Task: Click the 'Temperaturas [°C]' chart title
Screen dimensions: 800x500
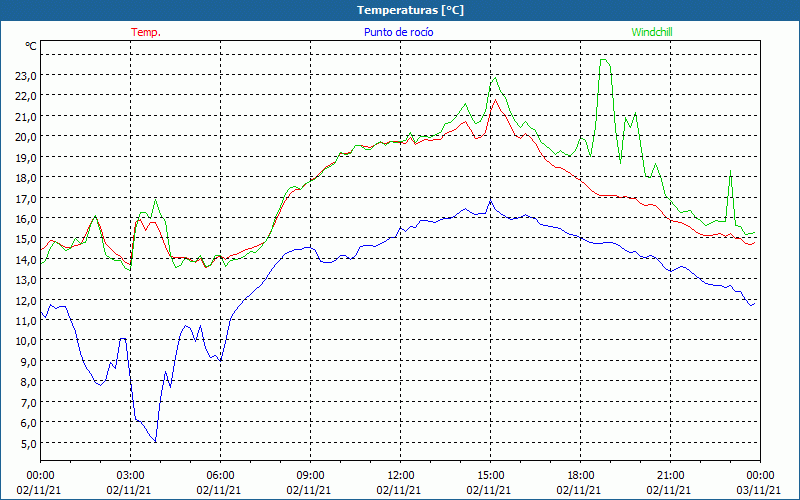Action: click(x=410, y=10)
